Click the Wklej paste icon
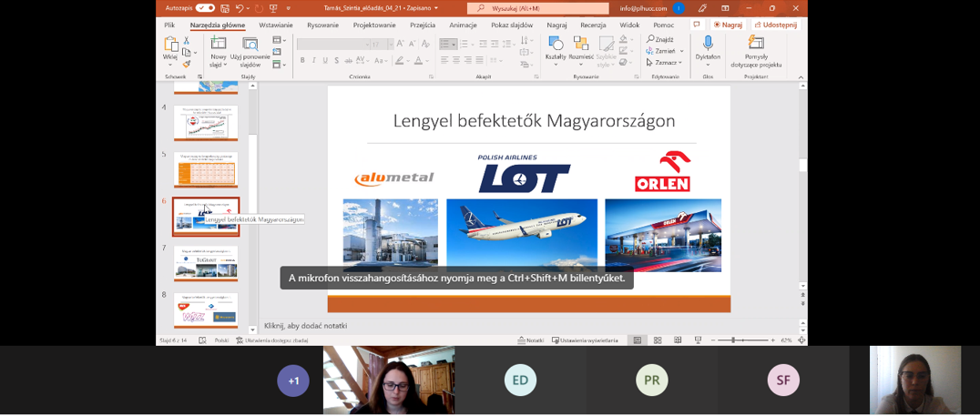Screen dimensions: 980x416 [x=170, y=44]
